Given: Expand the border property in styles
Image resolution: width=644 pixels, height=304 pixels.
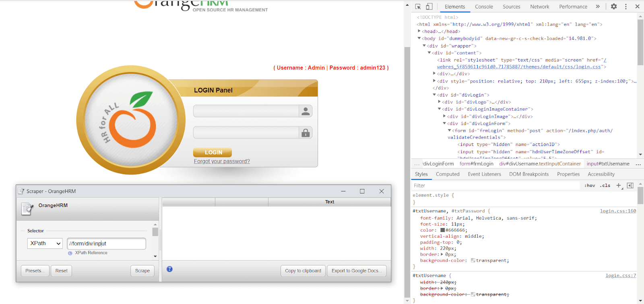Looking at the screenshot, I should pos(442,254).
